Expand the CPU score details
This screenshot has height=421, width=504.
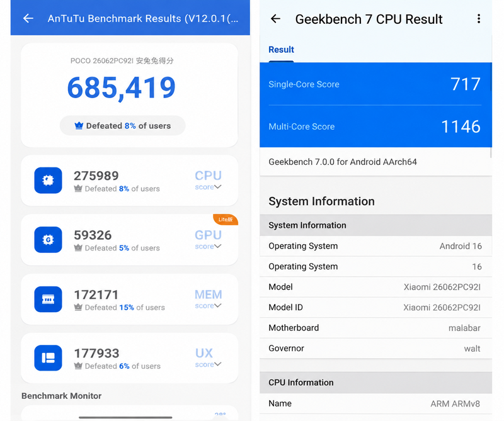[208, 180]
